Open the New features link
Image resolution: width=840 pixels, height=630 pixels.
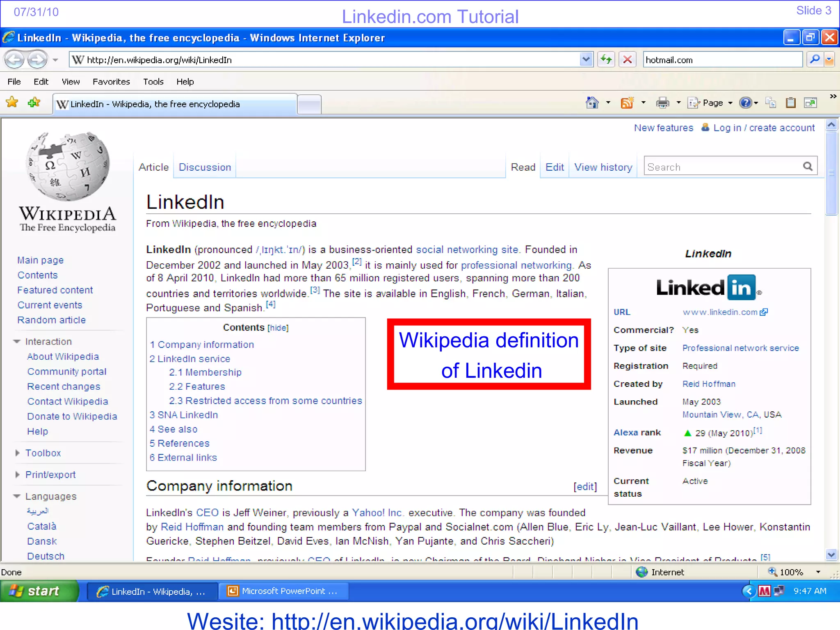(664, 128)
